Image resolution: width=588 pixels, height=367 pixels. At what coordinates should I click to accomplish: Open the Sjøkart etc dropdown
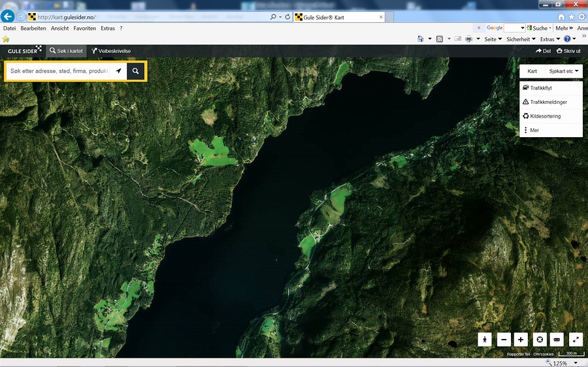[x=564, y=71]
